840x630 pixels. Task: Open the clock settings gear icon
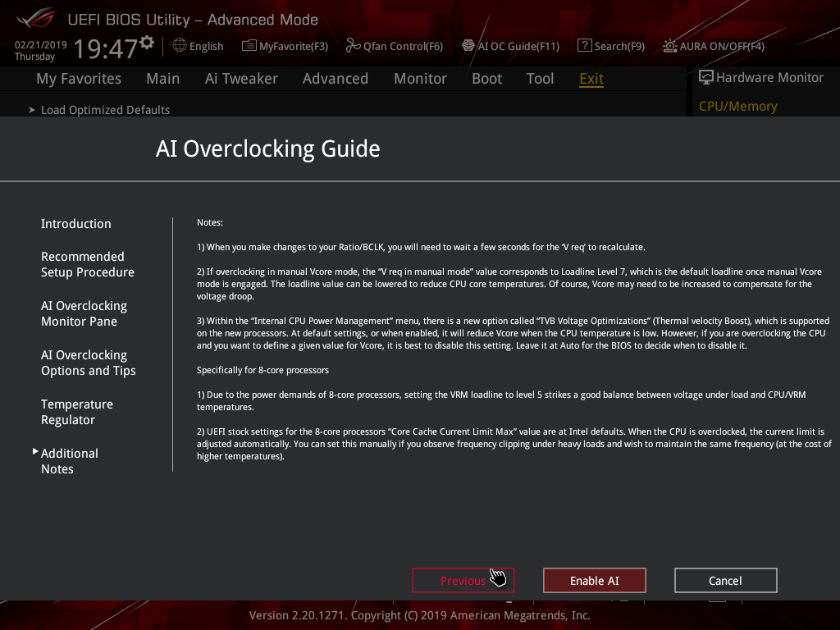coord(147,43)
